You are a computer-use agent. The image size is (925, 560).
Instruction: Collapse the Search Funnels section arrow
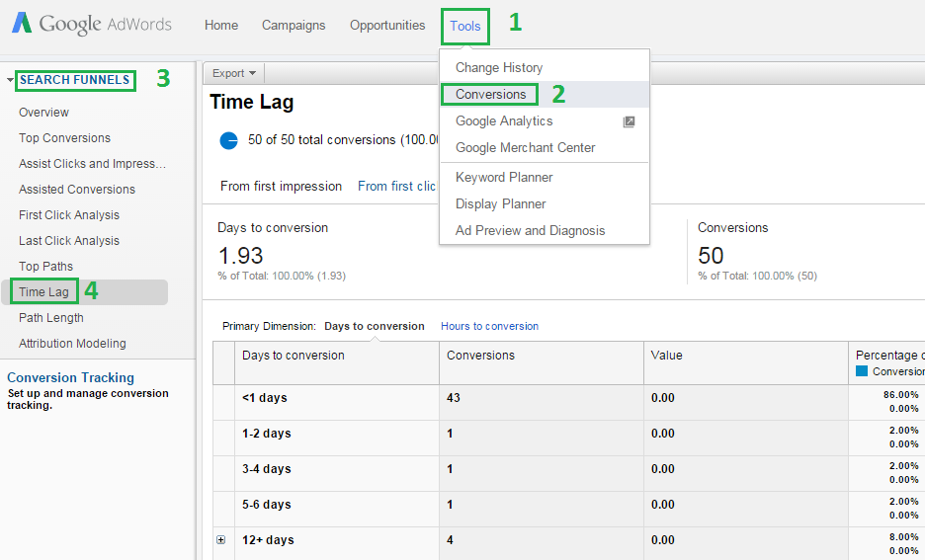11,80
